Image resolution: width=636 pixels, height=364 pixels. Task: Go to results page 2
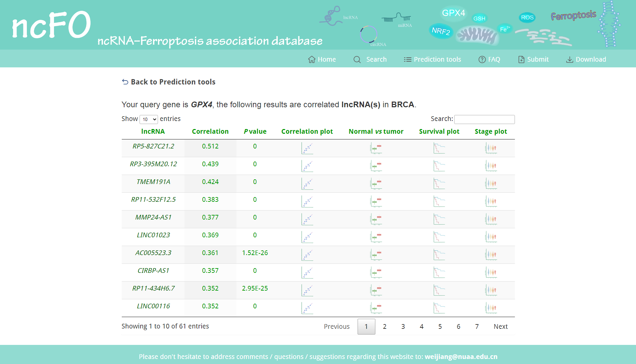pyautogui.click(x=385, y=326)
